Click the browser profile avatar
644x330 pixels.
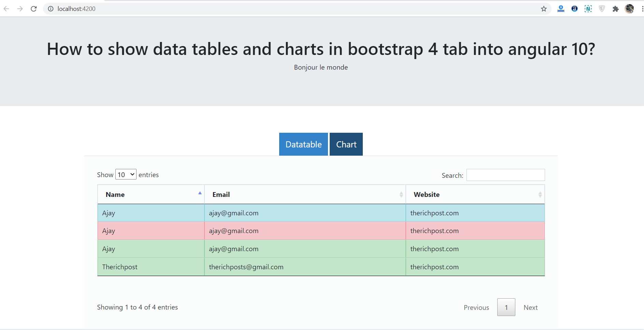coord(629,9)
